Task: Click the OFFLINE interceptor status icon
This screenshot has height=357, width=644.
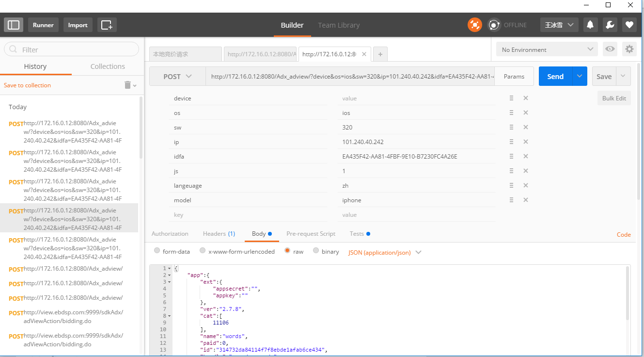Action: [494, 25]
